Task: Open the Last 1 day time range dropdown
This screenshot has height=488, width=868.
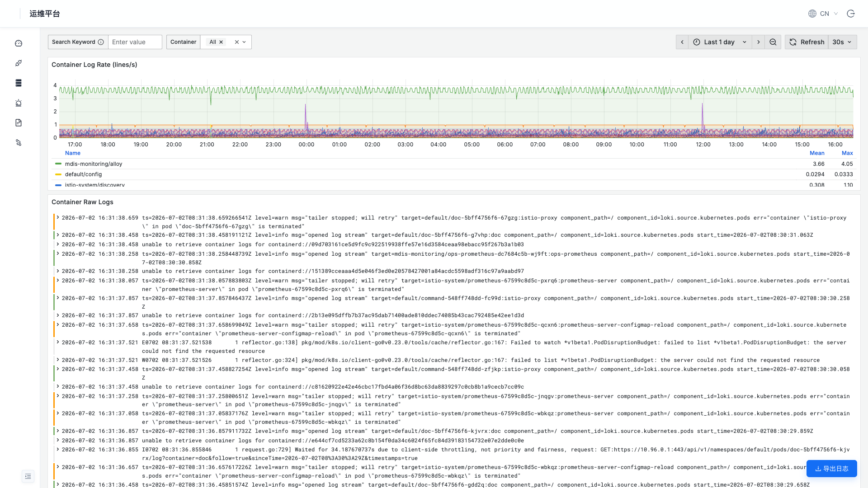Action: tap(720, 42)
